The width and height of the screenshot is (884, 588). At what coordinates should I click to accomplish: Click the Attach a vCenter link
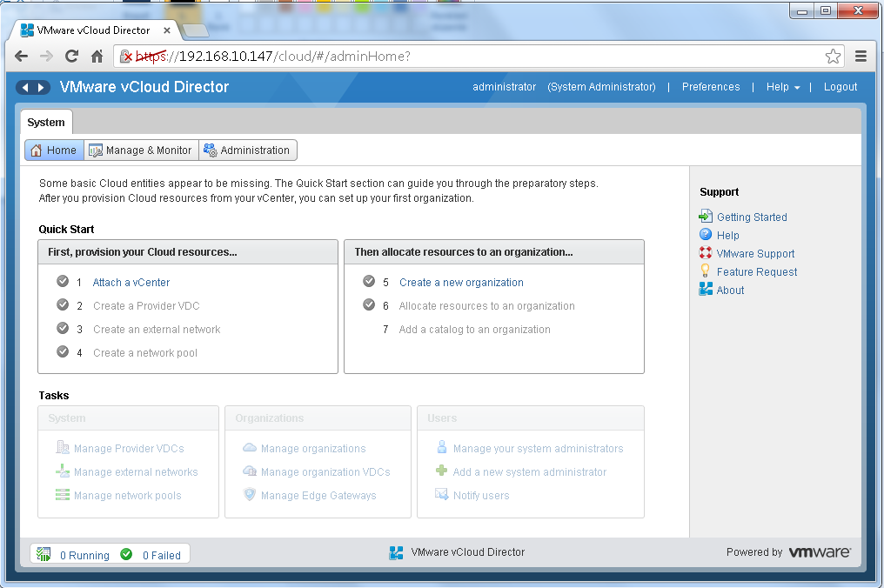(x=131, y=283)
